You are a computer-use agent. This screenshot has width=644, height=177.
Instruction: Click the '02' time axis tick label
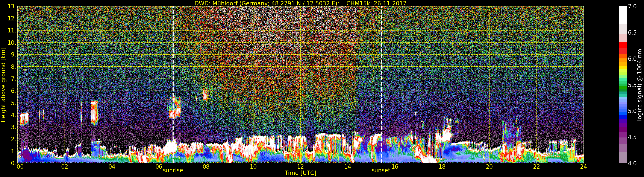[65, 166]
